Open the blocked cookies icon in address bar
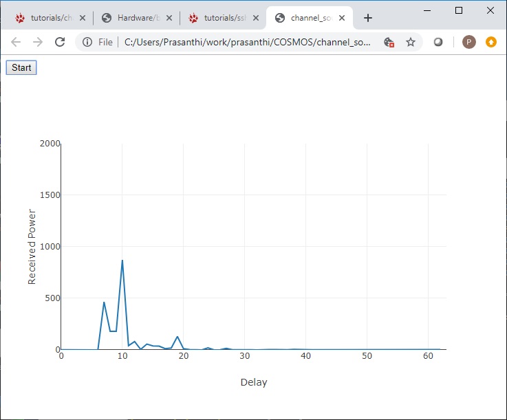 click(x=389, y=42)
